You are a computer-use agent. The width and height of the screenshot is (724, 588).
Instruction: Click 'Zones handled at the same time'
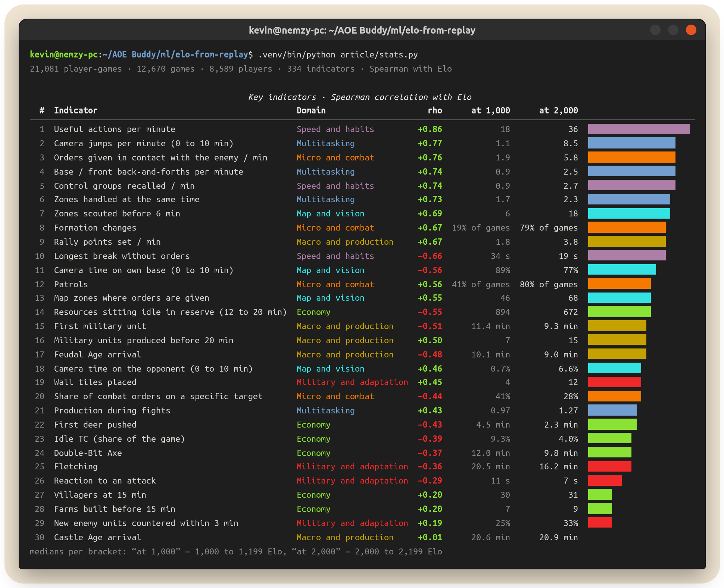click(127, 199)
